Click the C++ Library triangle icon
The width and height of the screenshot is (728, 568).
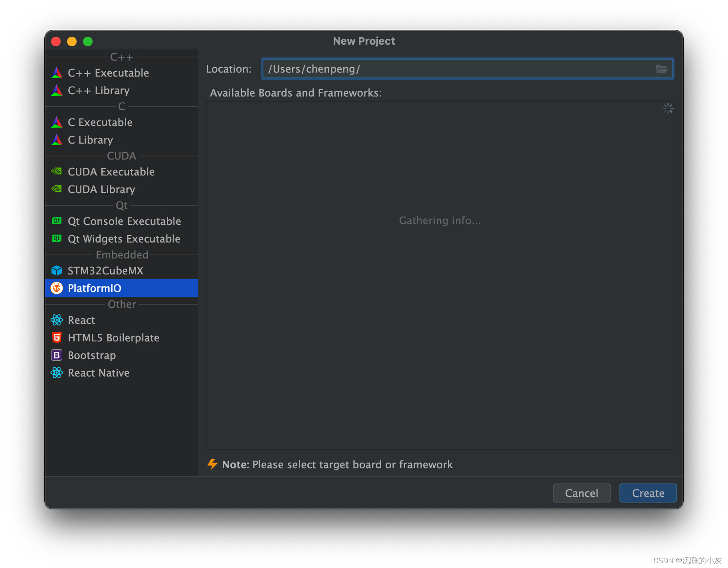click(57, 90)
